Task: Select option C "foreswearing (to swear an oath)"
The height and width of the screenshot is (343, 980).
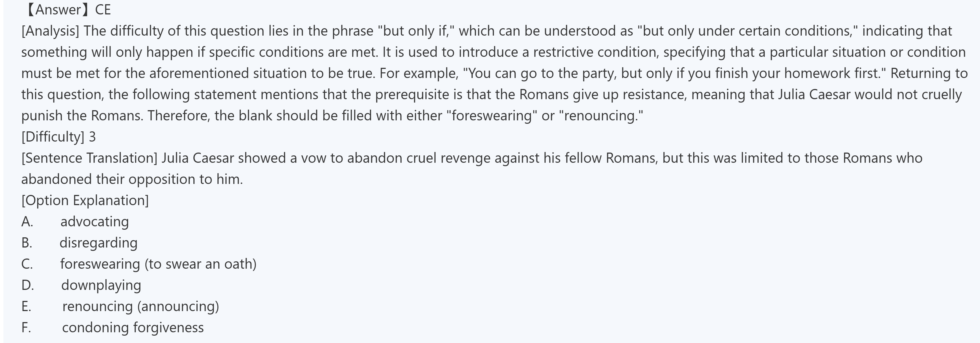Action: [158, 264]
